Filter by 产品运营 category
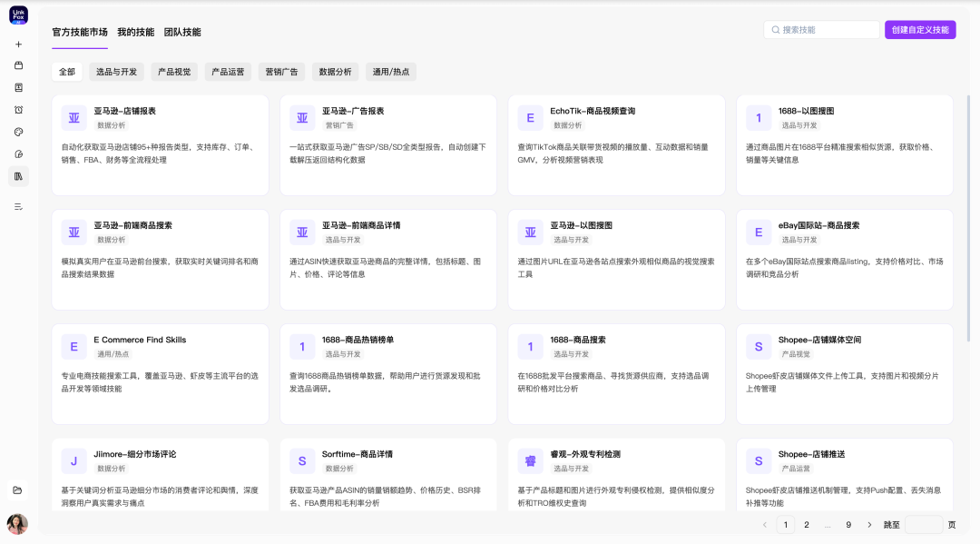 pos(228,72)
